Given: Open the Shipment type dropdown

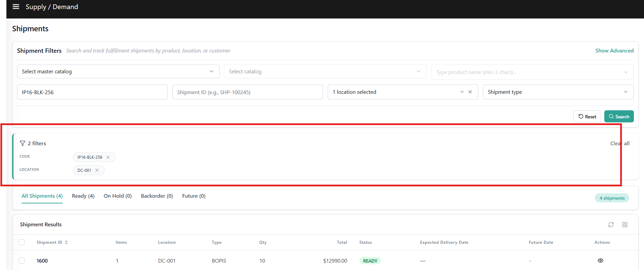Looking at the screenshot, I should [558, 92].
